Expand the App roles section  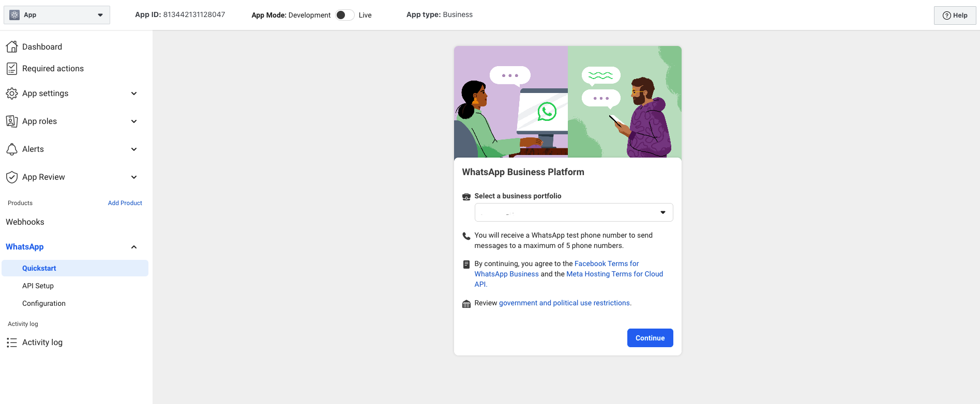pyautogui.click(x=134, y=121)
